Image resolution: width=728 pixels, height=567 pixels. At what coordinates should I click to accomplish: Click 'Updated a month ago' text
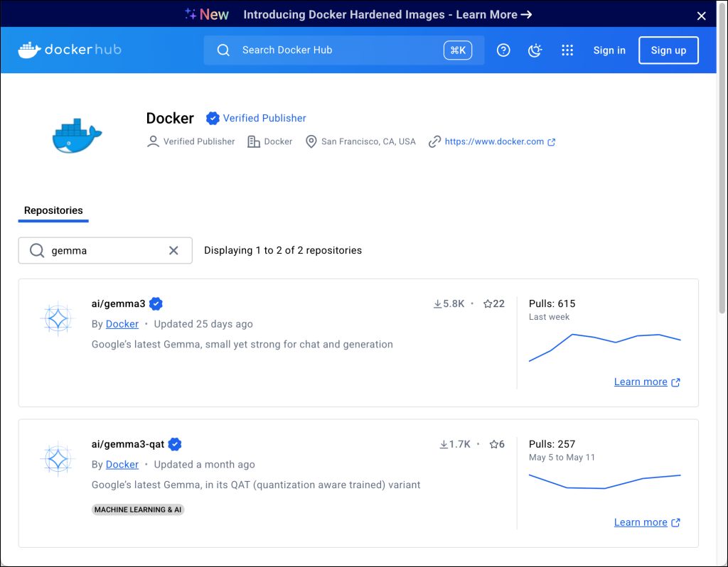tap(204, 465)
